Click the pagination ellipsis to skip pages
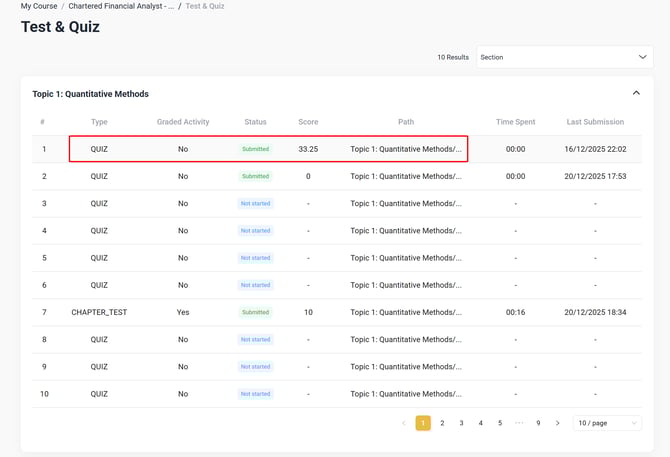The width and height of the screenshot is (670, 457). coord(519,423)
